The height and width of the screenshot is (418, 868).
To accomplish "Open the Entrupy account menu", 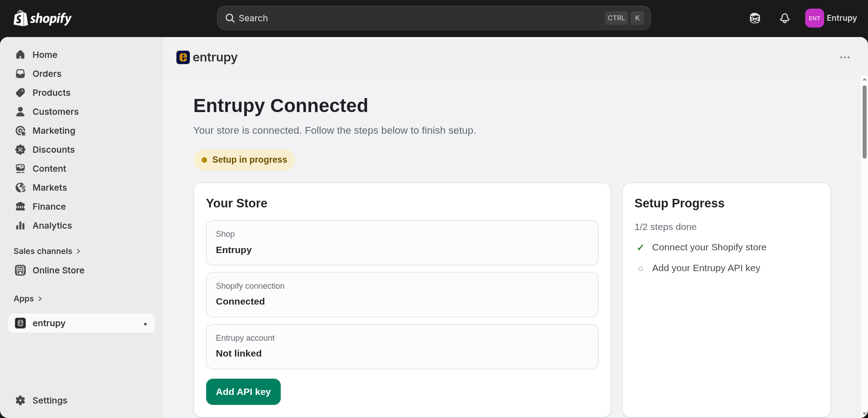I will 831,18.
